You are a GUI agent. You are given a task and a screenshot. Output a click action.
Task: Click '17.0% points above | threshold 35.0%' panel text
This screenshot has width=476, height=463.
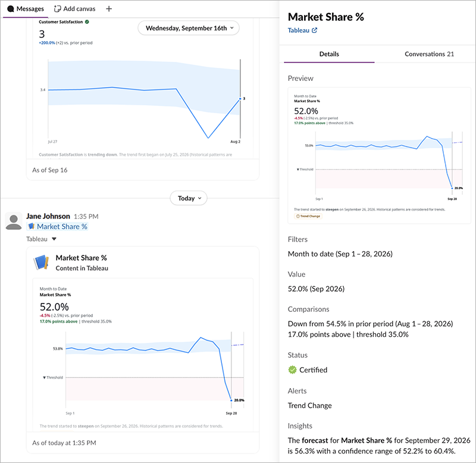348,334
